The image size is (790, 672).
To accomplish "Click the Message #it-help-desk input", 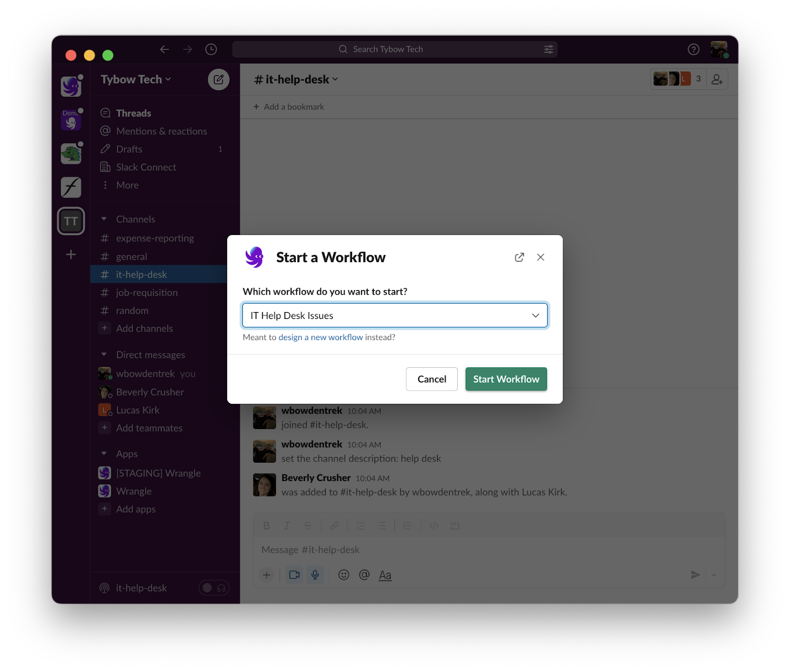I will pos(489,550).
